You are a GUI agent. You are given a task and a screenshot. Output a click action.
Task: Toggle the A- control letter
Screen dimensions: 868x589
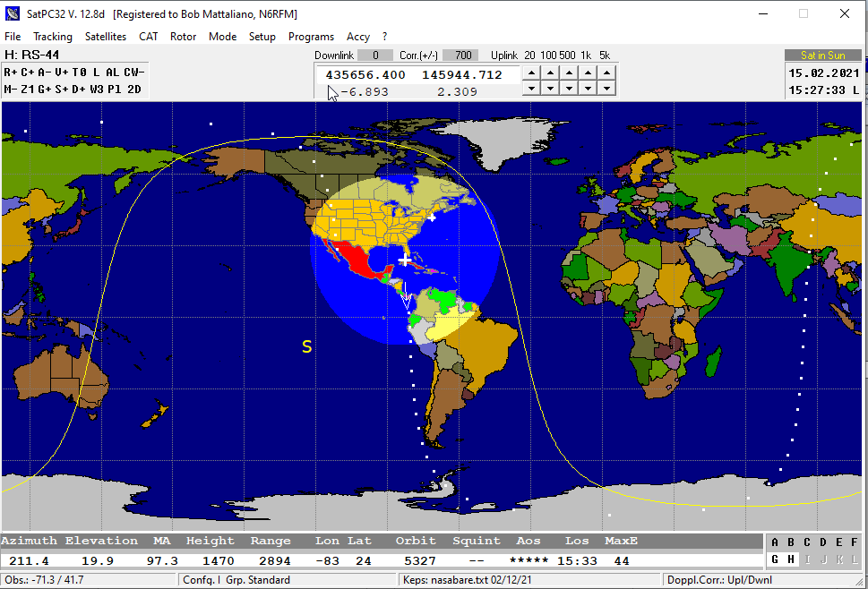click(x=45, y=73)
